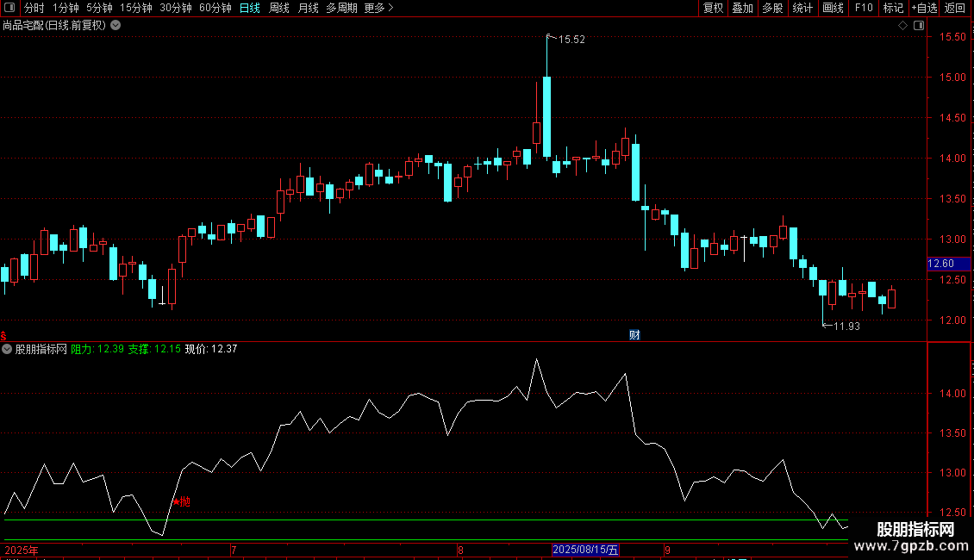
Task: Select the 1分钟 period tab
Action: 66,8
